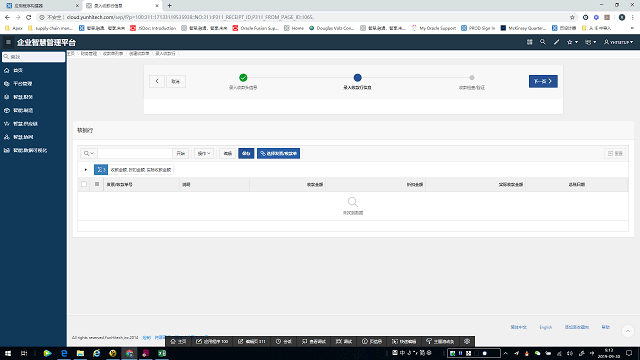Click the blue Save button in grid toolbar
640x360 pixels.
tap(246, 153)
